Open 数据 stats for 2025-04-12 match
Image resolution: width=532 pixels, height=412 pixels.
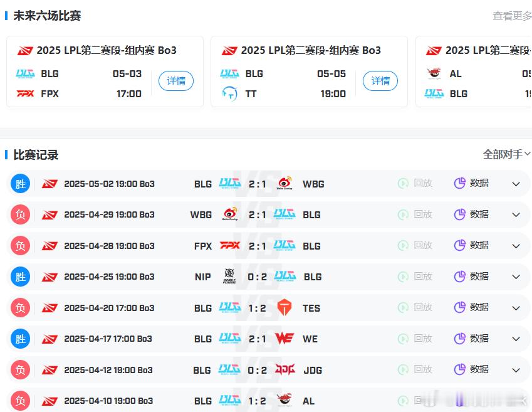(x=471, y=369)
